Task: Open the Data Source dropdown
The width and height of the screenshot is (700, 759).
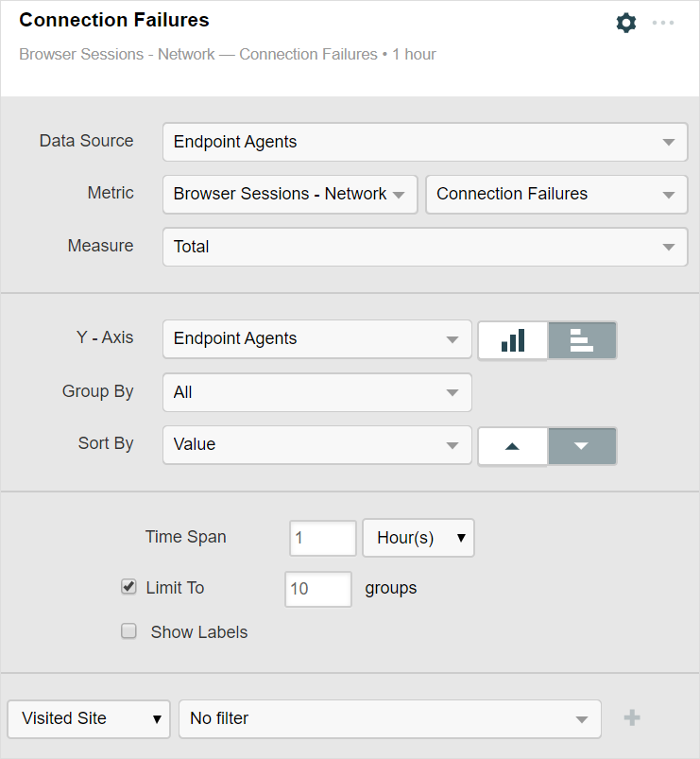Action: pos(424,142)
